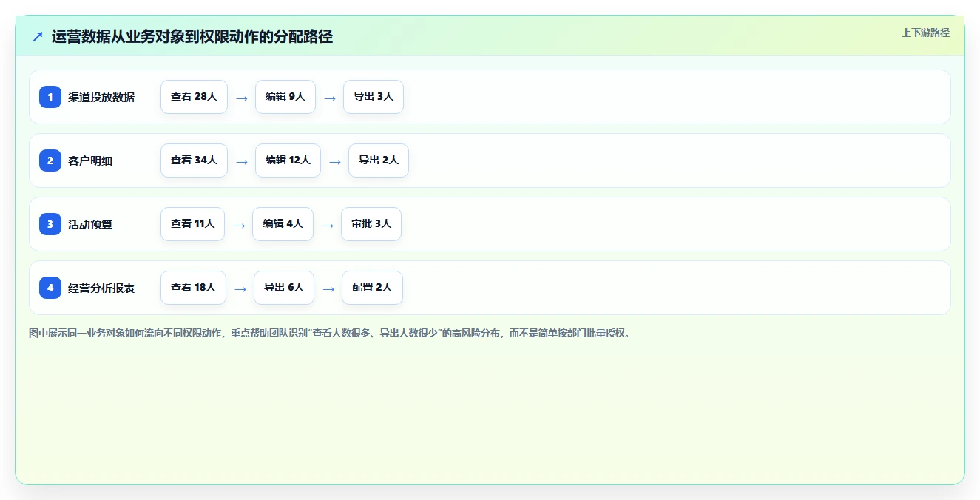
Task: Select step badge 2 for 客户明细
Action: [x=50, y=161]
